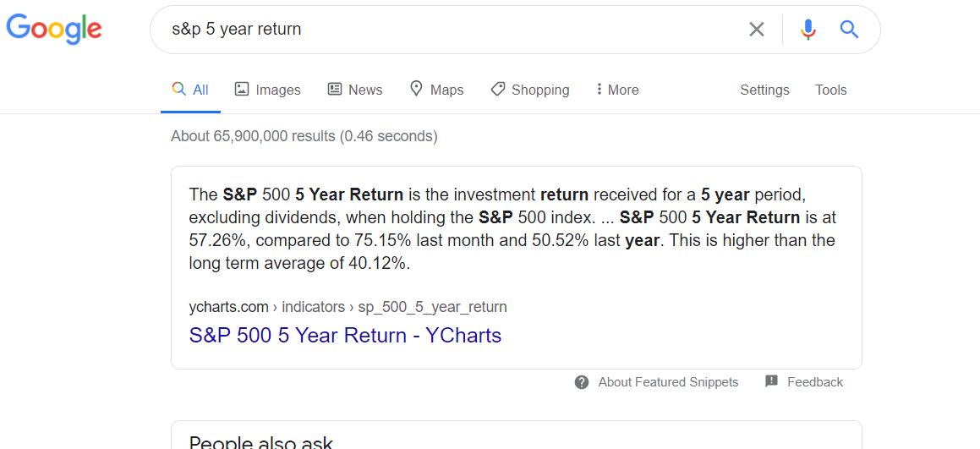Open S&P 500 5 Year Return - YCharts
Image resolution: width=980 pixels, height=449 pixels.
coord(345,336)
